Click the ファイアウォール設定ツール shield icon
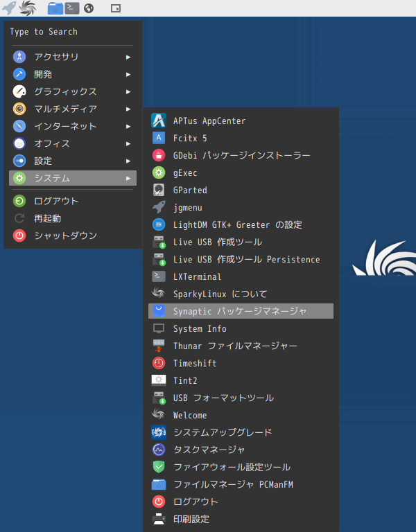This screenshot has width=416, height=532. 159,466
